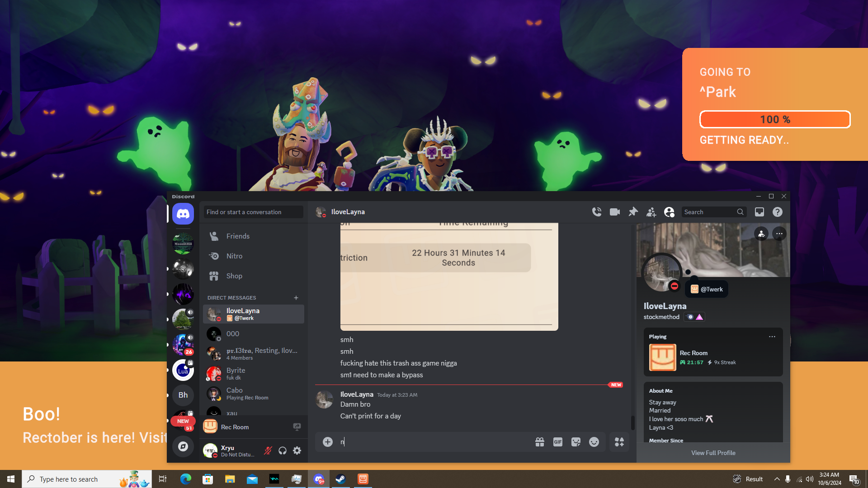Screen dimensions: 868x488
Task: Start a video call
Action: (614, 212)
